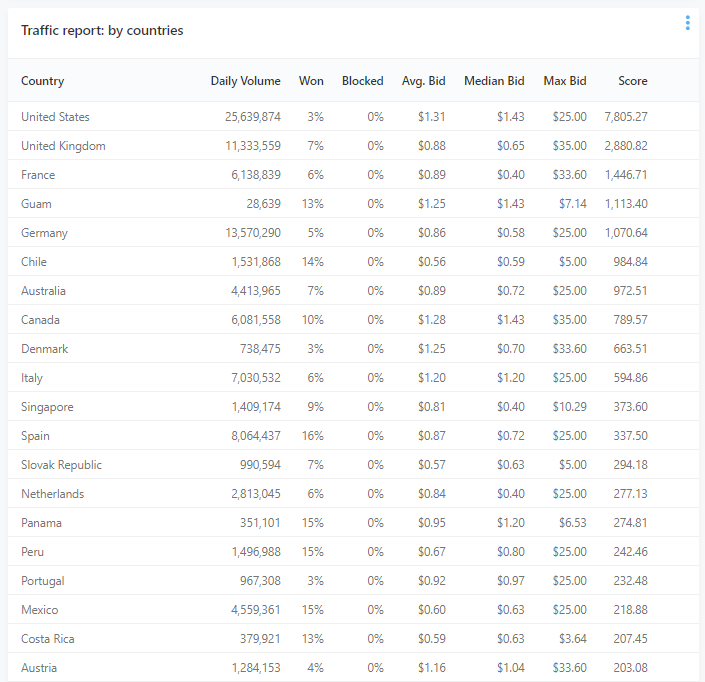Image resolution: width=705 pixels, height=682 pixels.
Task: Click Canada's score value 789.57
Action: pyautogui.click(x=630, y=320)
